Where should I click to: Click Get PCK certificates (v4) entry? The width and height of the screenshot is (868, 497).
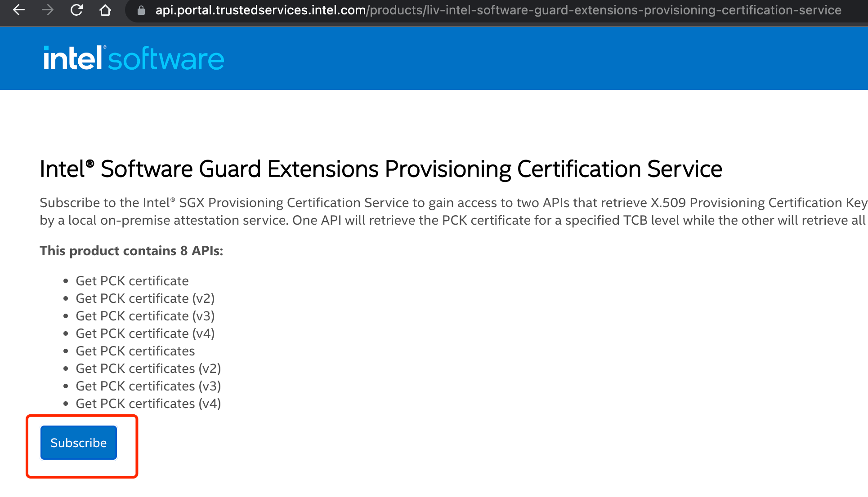pos(148,404)
